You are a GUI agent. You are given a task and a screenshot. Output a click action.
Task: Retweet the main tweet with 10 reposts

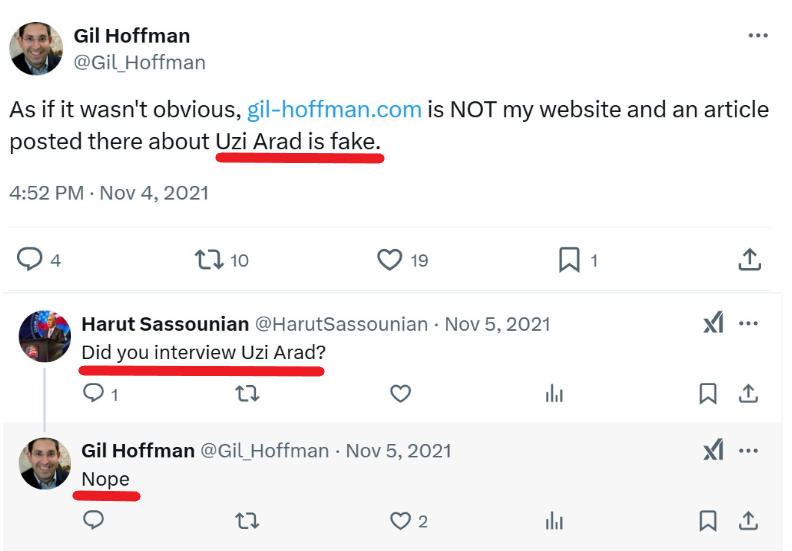208,260
